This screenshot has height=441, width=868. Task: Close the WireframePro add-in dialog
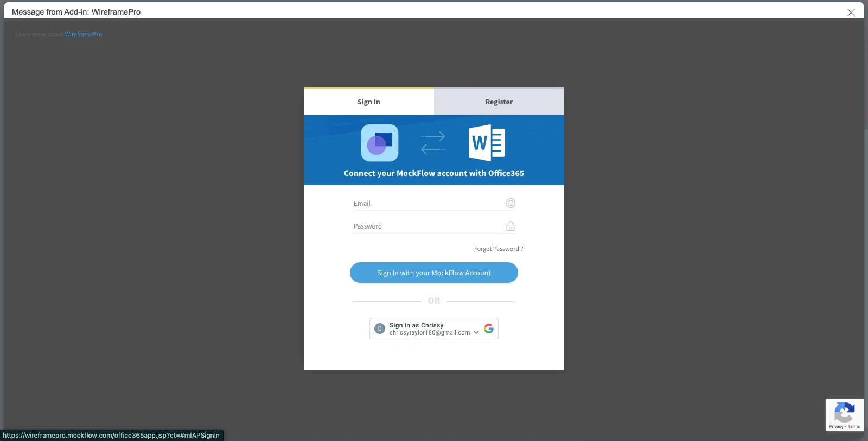coord(851,12)
